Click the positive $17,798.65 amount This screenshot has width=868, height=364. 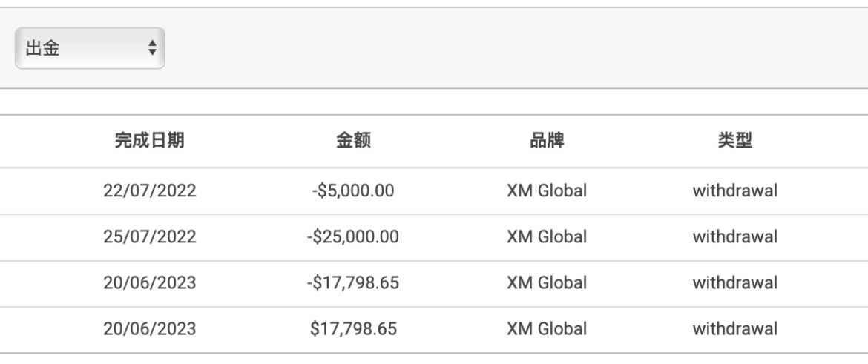click(x=353, y=328)
